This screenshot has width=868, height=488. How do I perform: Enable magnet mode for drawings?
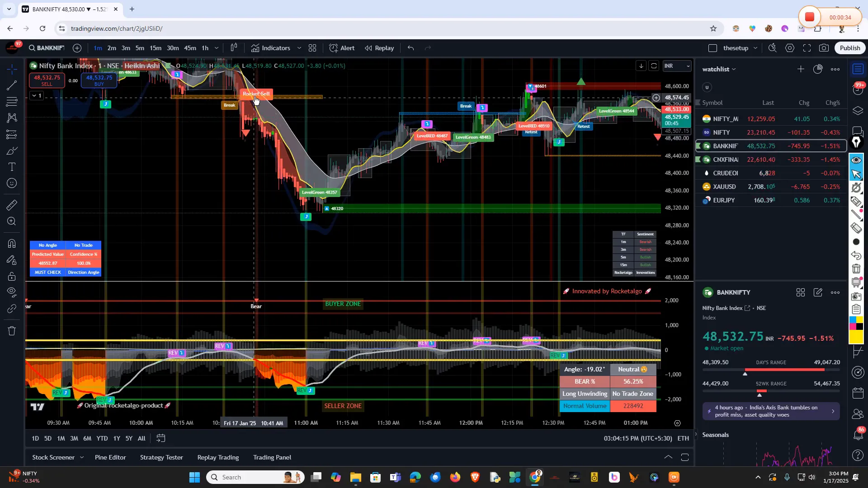pyautogui.click(x=12, y=244)
